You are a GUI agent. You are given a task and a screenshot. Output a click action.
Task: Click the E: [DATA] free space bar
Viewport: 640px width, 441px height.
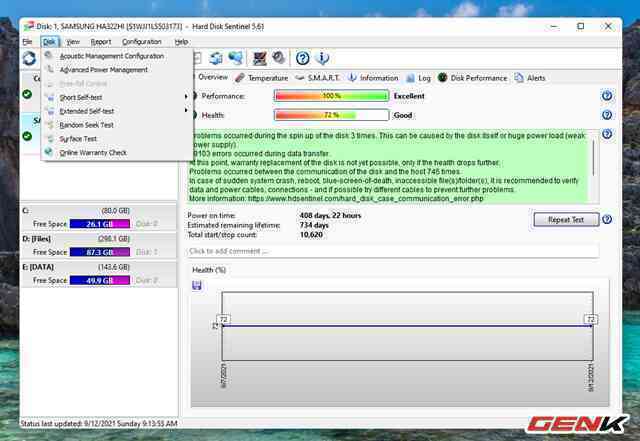point(100,280)
